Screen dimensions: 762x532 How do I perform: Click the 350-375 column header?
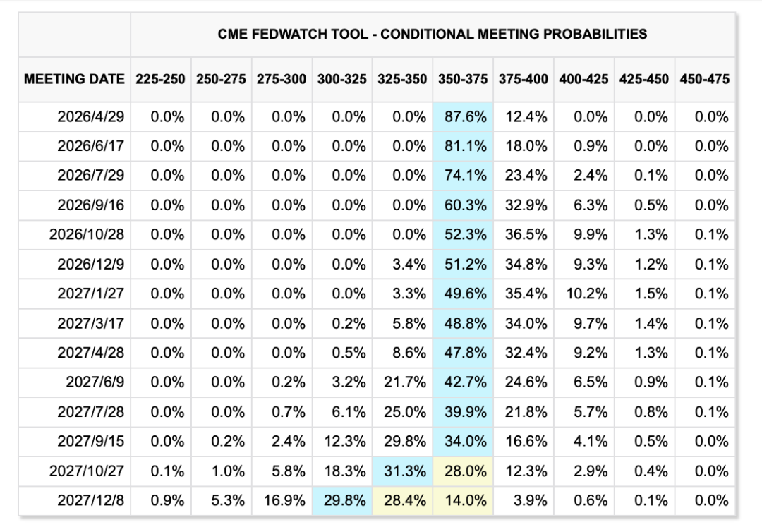(463, 79)
